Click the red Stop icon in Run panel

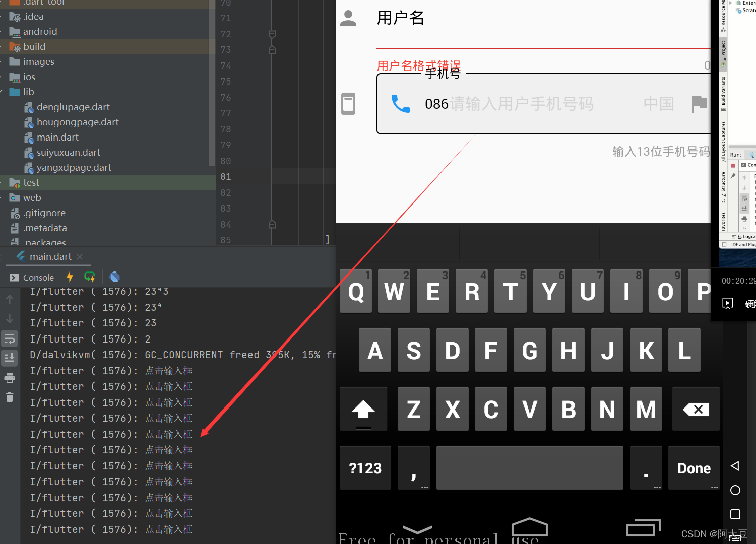[733, 165]
